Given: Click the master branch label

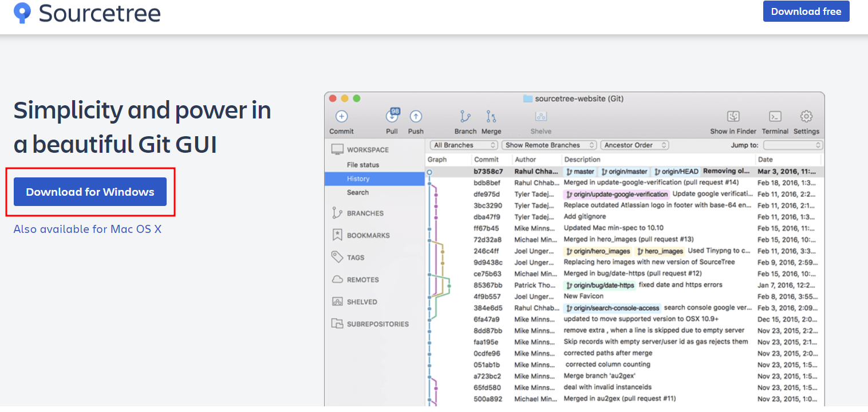Looking at the screenshot, I should [581, 171].
